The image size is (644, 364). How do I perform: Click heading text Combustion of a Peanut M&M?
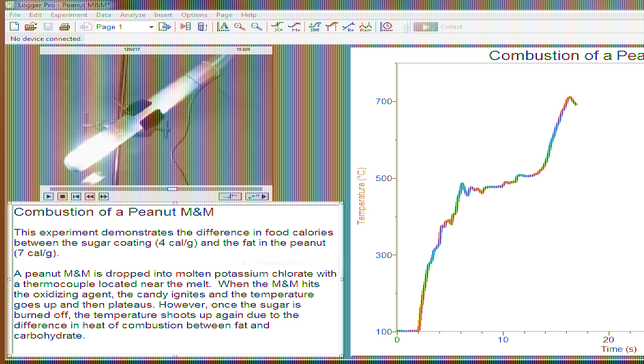(114, 212)
